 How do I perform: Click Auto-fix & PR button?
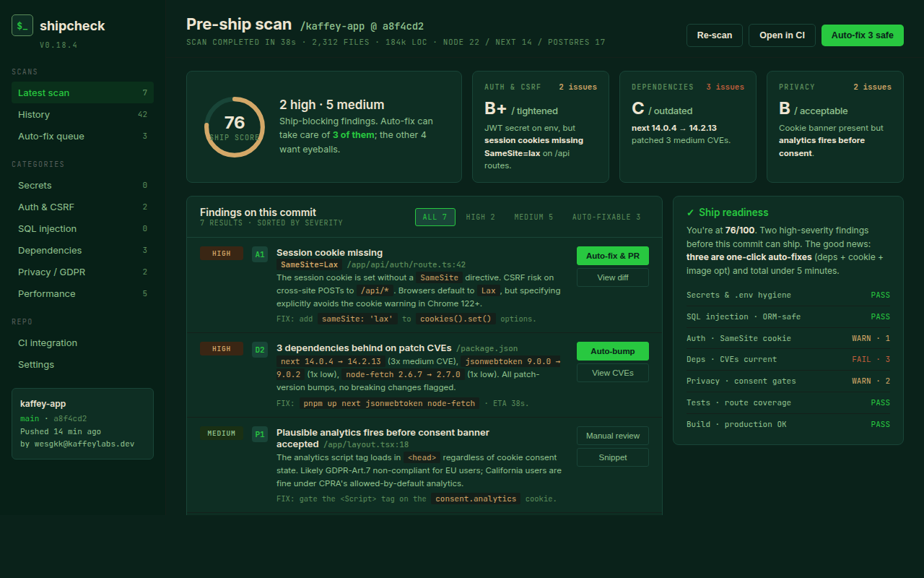pyautogui.click(x=613, y=256)
